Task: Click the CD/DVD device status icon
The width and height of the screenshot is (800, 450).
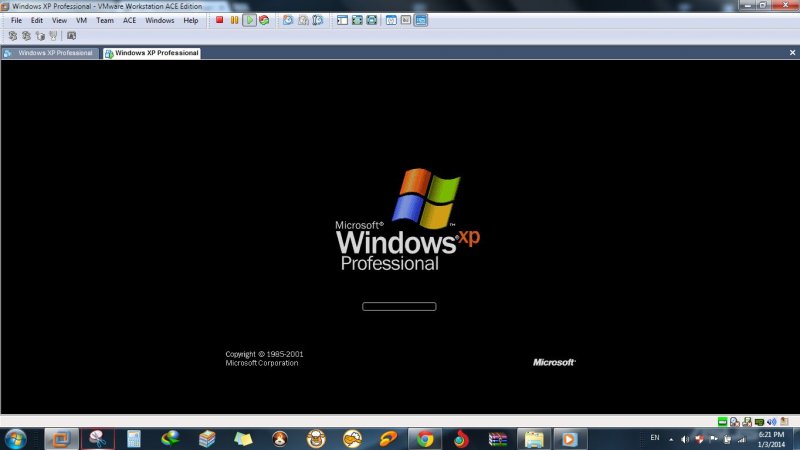Action: (735, 421)
